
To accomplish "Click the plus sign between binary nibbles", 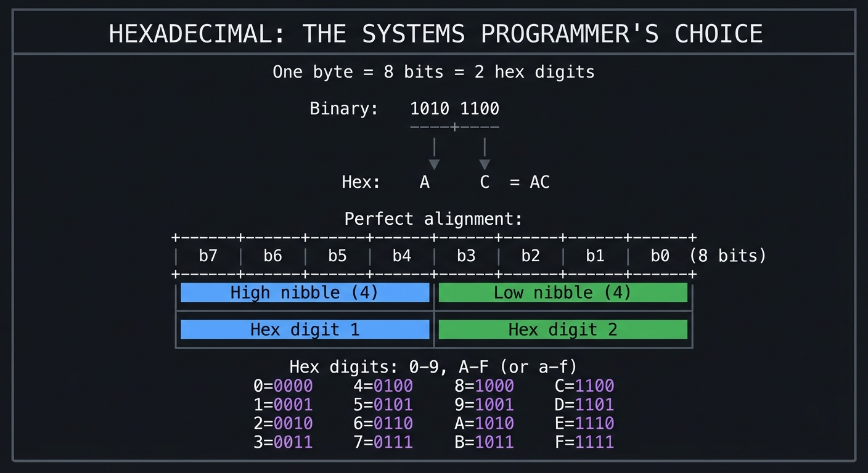I will (x=454, y=127).
